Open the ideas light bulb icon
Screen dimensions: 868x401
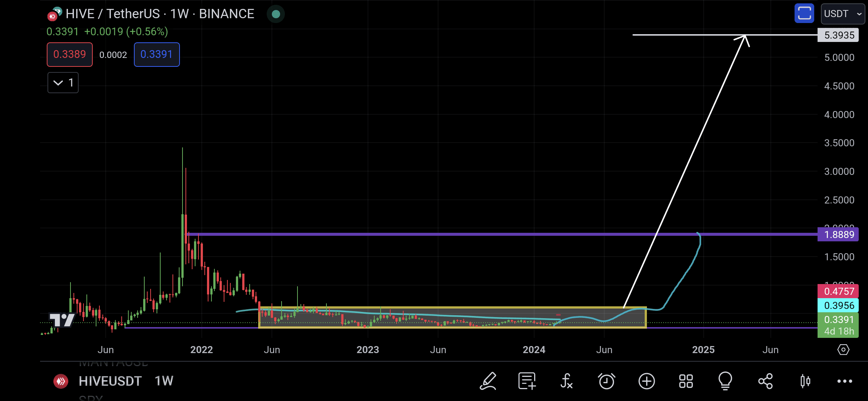click(x=725, y=381)
